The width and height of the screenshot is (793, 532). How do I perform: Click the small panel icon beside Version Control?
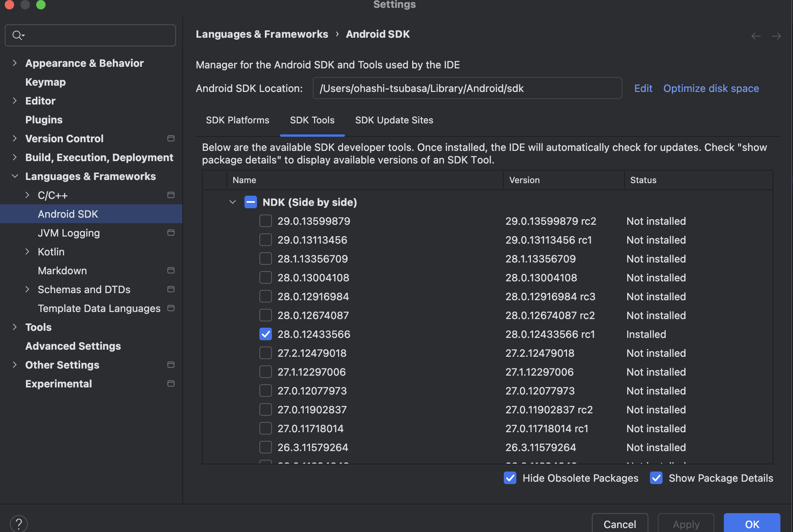pos(171,138)
